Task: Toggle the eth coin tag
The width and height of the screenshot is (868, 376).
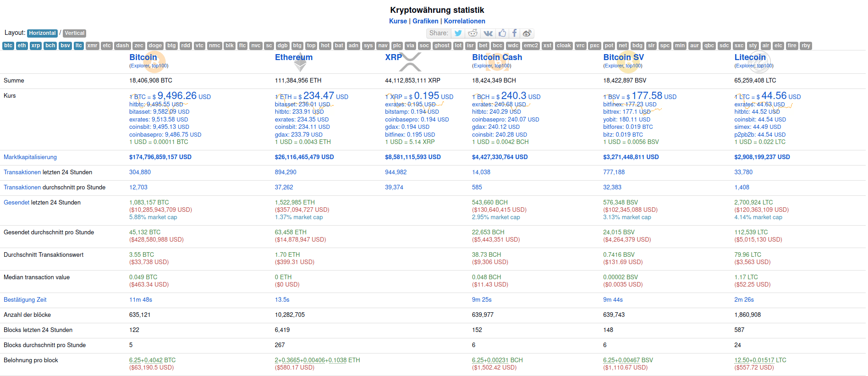Action: coord(22,46)
